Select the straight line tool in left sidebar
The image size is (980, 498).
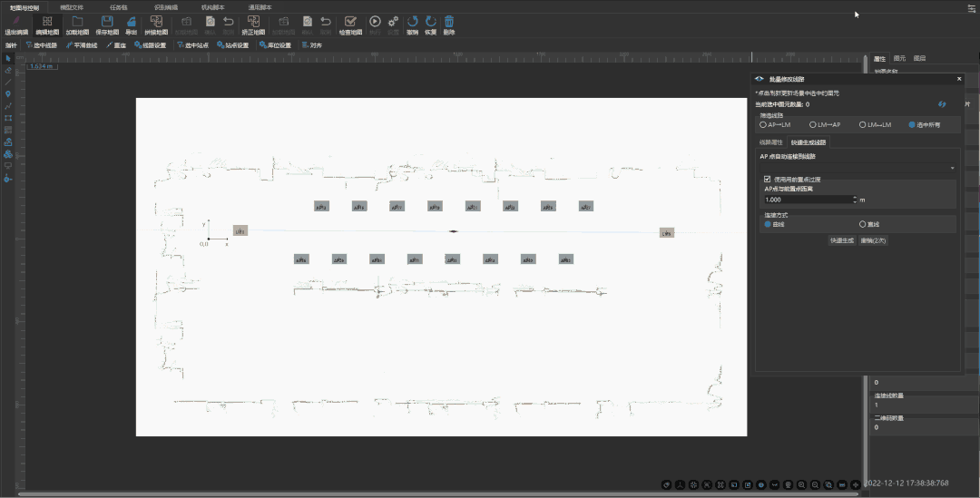point(8,82)
